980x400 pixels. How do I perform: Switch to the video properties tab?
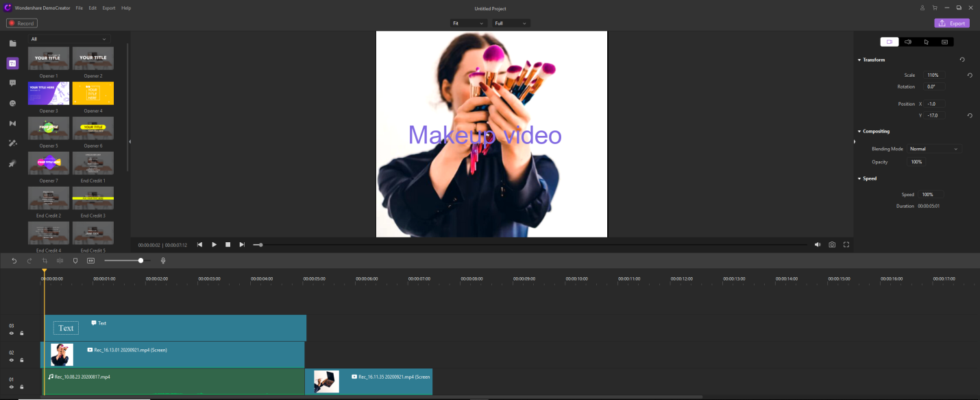890,42
